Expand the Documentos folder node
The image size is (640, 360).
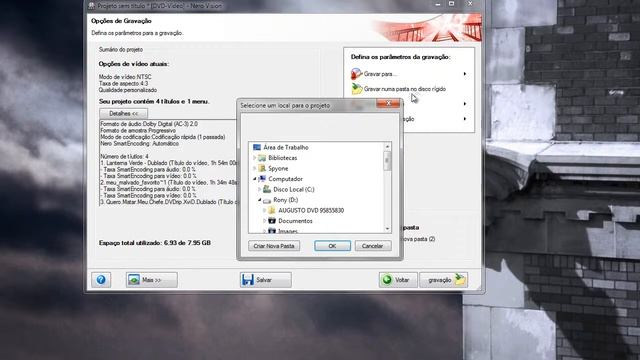264,221
